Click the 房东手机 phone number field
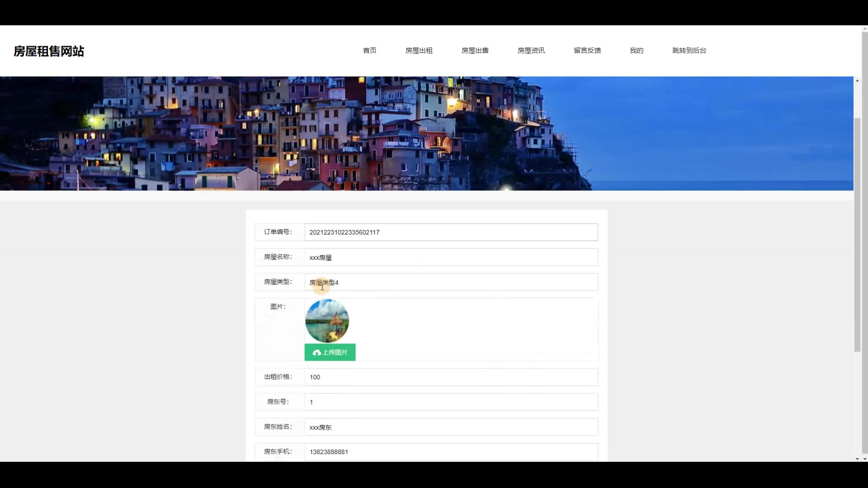 point(450,452)
